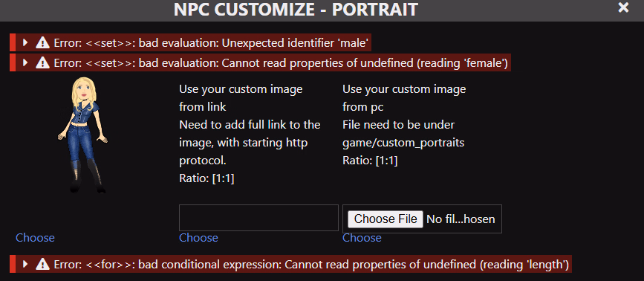Click warning icon on the 'female' error
Image resolution: width=644 pixels, height=281 pixels.
[x=42, y=63]
